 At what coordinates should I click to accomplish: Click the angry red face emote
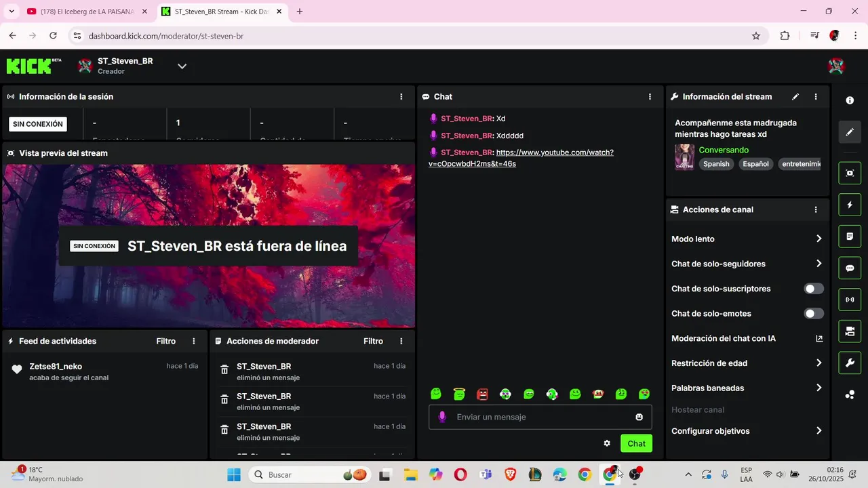pos(482,394)
